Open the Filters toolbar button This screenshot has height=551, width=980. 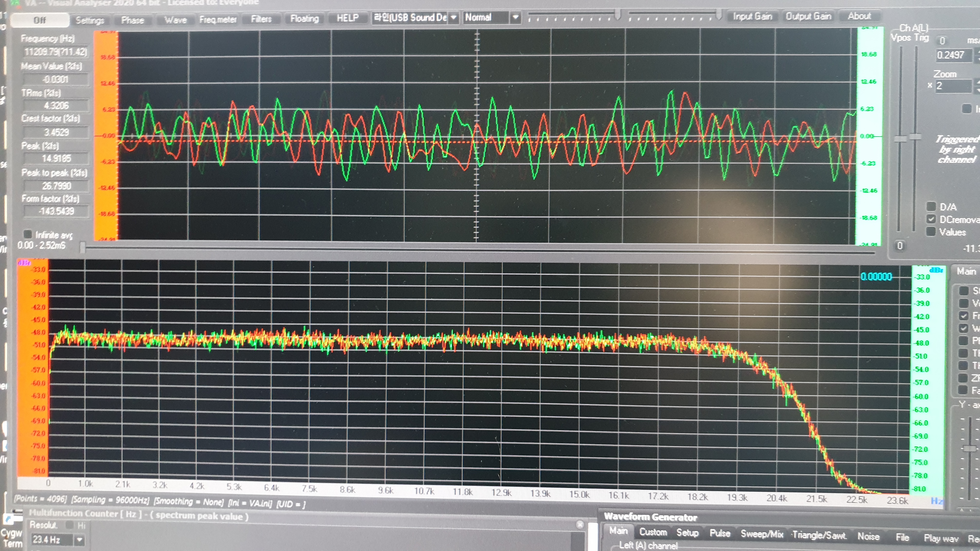(x=261, y=19)
